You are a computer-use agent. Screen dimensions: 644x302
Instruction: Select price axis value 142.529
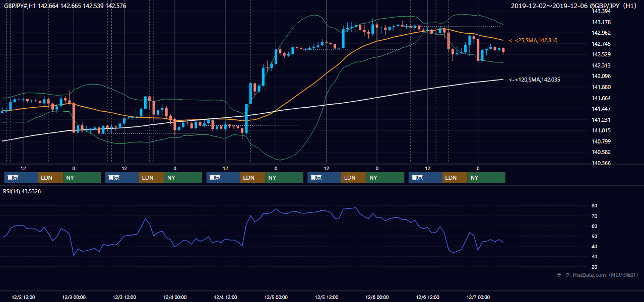(x=601, y=54)
